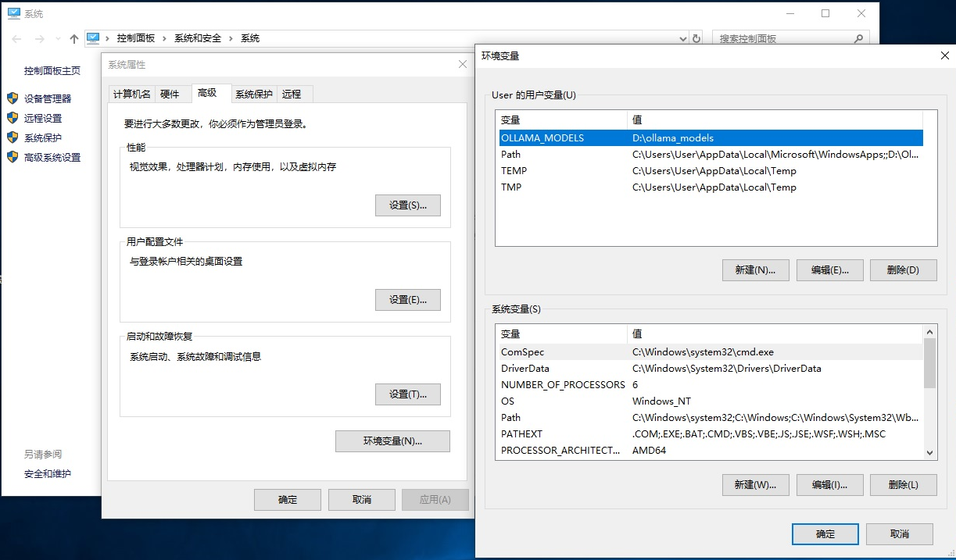The image size is (956, 560).
Task: Open 环境变量(N)... button in 系统属性
Action: click(392, 441)
